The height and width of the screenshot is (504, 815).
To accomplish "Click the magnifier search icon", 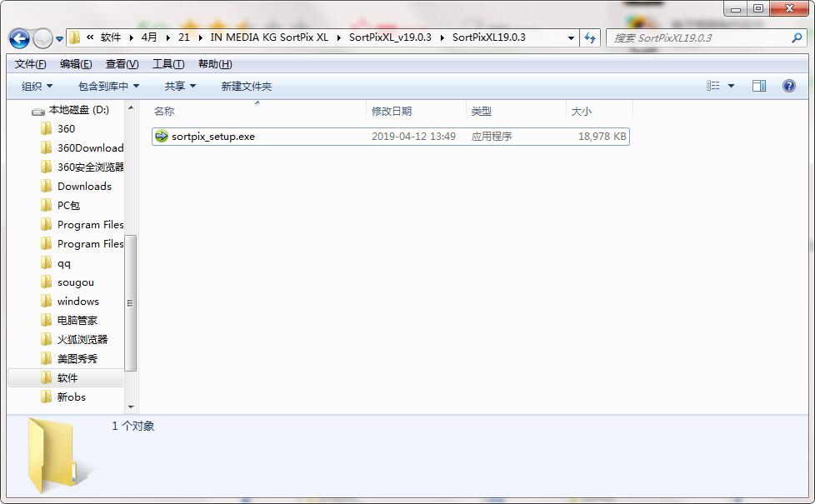I will 797,37.
